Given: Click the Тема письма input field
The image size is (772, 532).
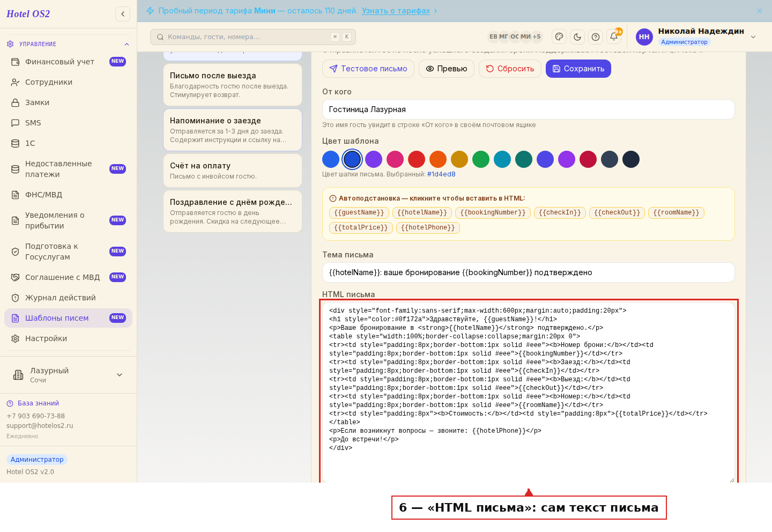Looking at the screenshot, I should (x=529, y=272).
